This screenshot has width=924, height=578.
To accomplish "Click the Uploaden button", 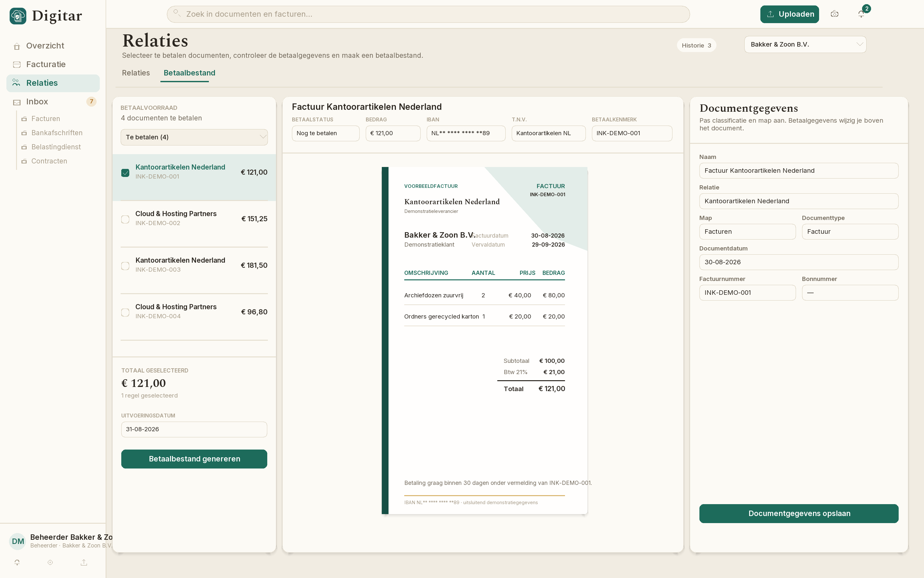I will [x=790, y=14].
